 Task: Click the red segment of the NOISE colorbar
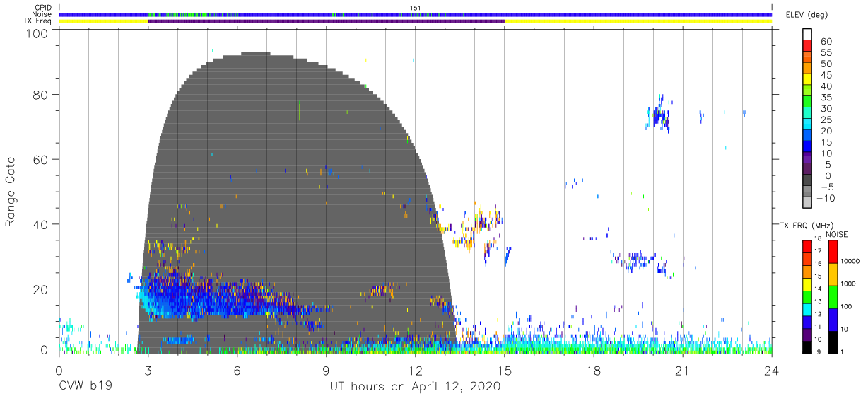click(x=833, y=252)
